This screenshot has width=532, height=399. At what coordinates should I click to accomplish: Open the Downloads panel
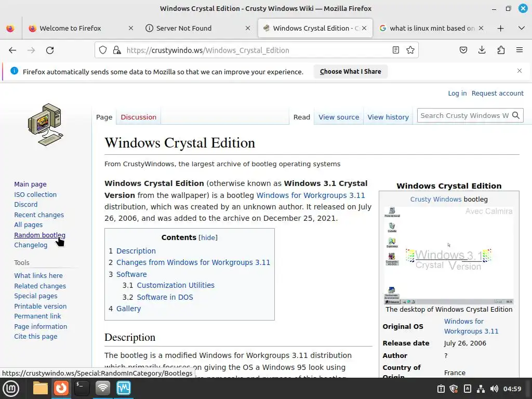pyautogui.click(x=482, y=50)
